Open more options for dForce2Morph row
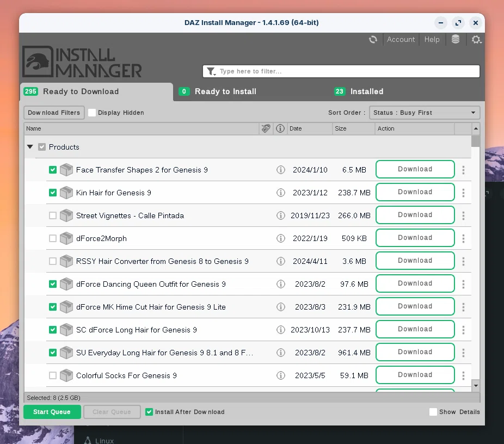Image resolution: width=504 pixels, height=444 pixels. point(463,238)
